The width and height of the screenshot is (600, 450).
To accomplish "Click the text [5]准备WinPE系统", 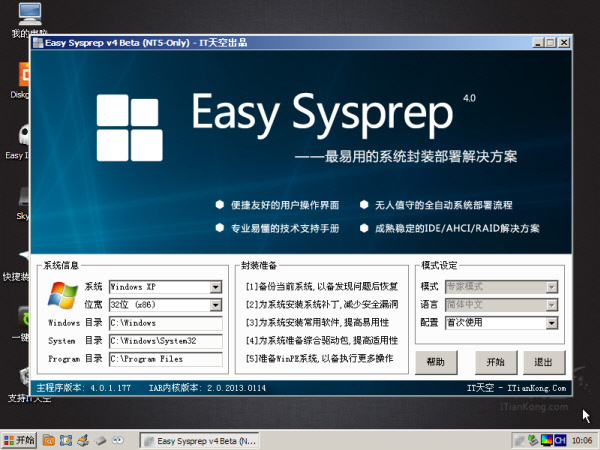I will pos(282,358).
